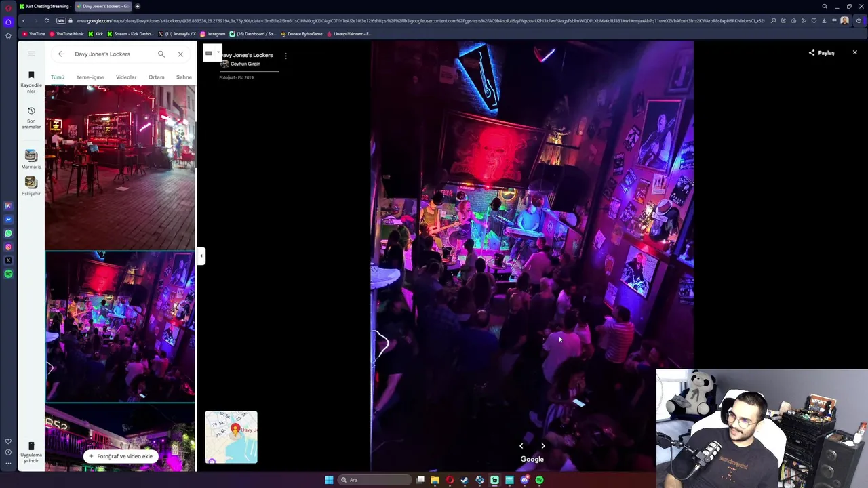Show the next photo arrow
Viewport: 868px width, 488px height.
[542, 445]
